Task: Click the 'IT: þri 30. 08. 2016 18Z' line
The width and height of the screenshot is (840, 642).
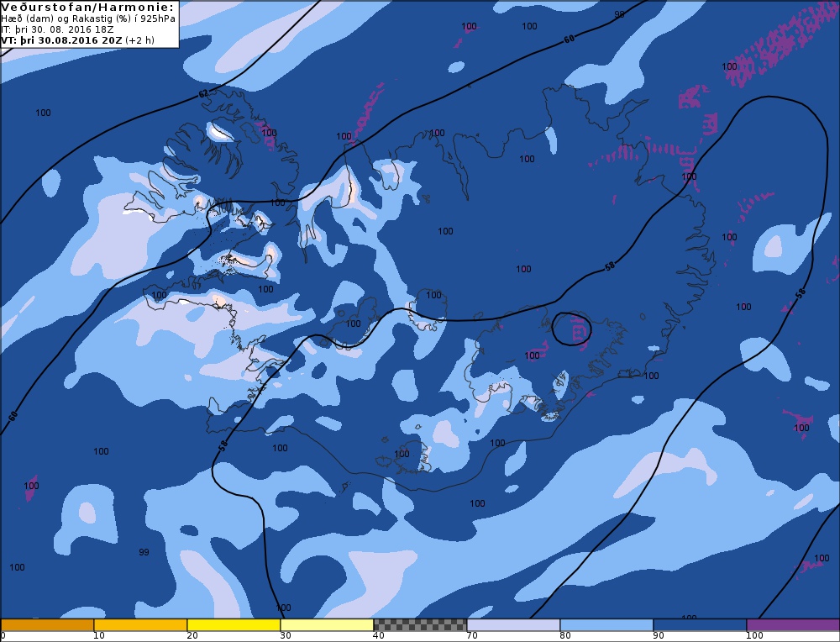Action: (x=57, y=29)
